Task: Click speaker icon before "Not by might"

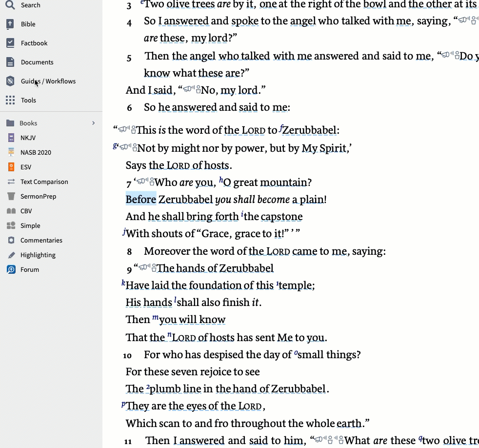Action: (125, 147)
